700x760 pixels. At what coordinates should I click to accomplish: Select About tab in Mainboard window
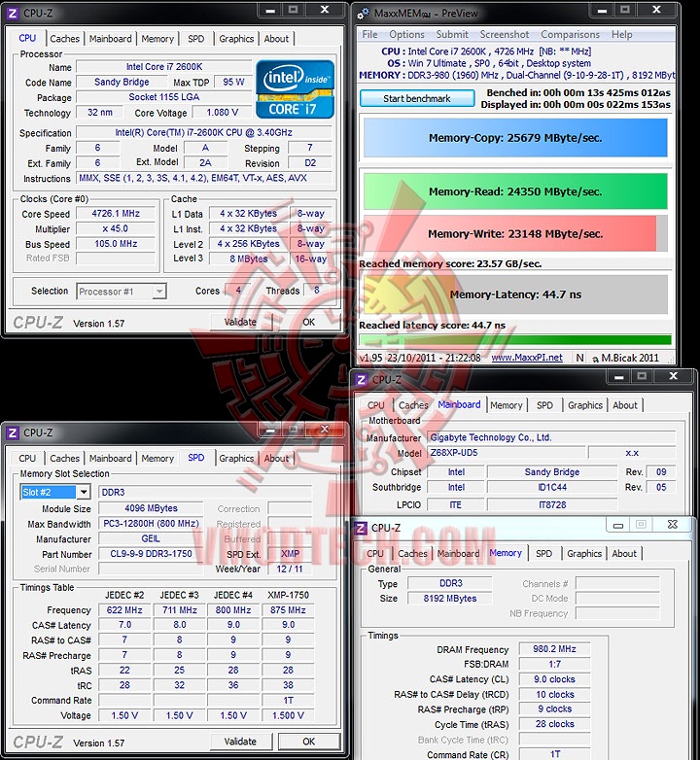pyautogui.click(x=625, y=405)
